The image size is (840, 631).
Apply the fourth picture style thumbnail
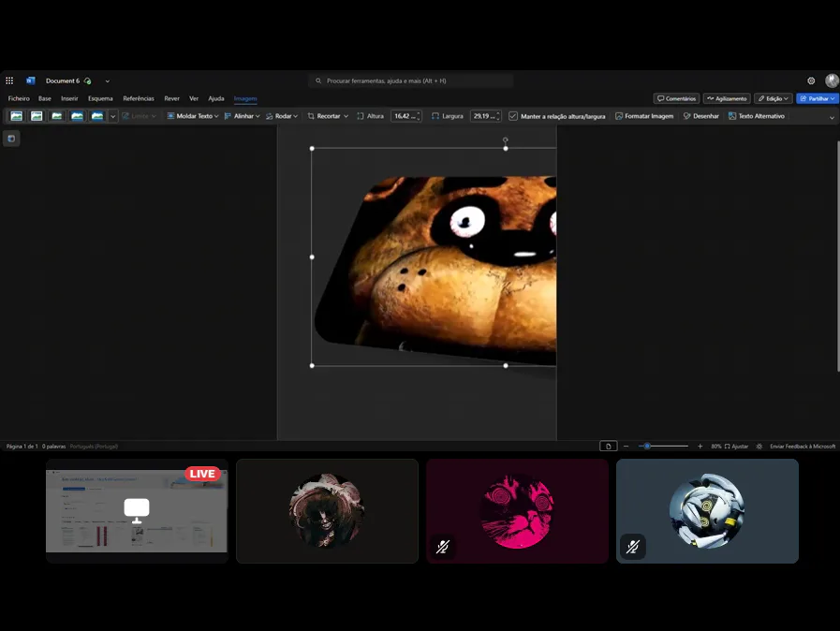click(x=77, y=116)
